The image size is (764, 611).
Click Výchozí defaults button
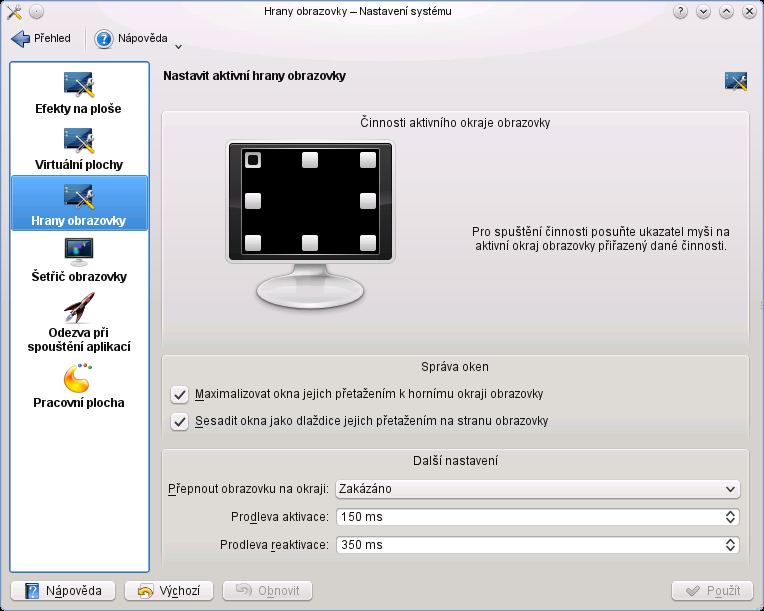coord(169,591)
